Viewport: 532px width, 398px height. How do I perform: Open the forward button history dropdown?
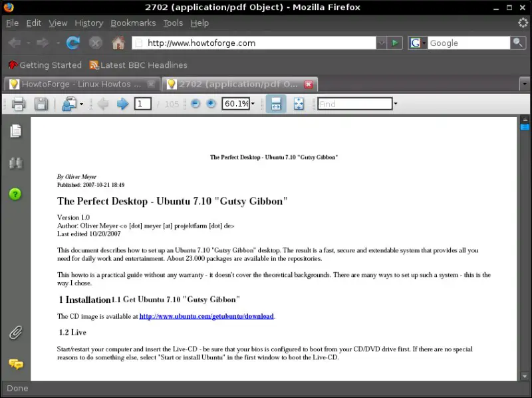pyautogui.click(x=58, y=43)
